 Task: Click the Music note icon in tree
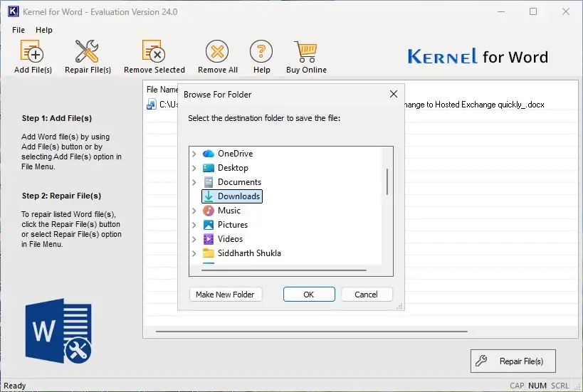pyautogui.click(x=208, y=211)
